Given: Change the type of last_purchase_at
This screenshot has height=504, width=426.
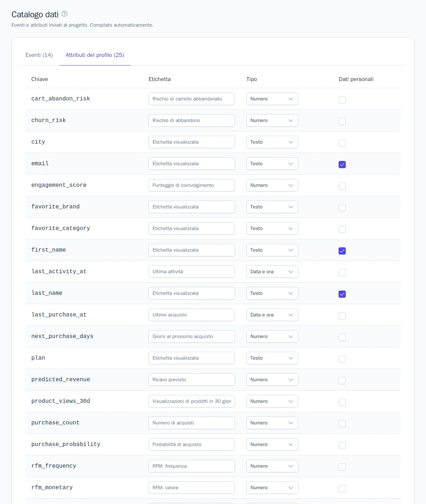Looking at the screenshot, I should tap(272, 315).
